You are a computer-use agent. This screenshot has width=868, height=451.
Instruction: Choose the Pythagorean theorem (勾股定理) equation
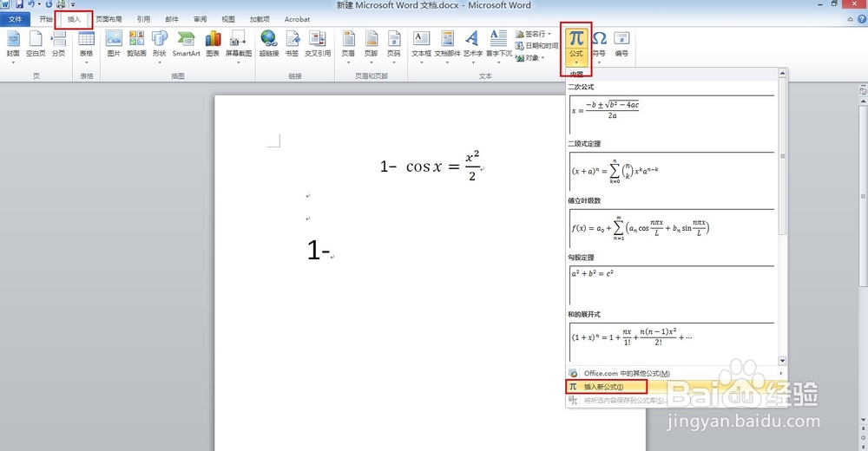[x=672, y=285]
